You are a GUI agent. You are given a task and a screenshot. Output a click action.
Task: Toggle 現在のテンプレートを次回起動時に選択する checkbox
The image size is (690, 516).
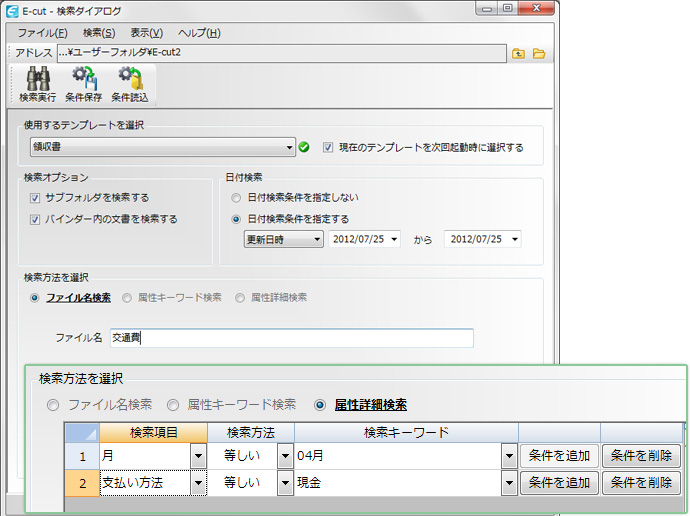[x=328, y=147]
